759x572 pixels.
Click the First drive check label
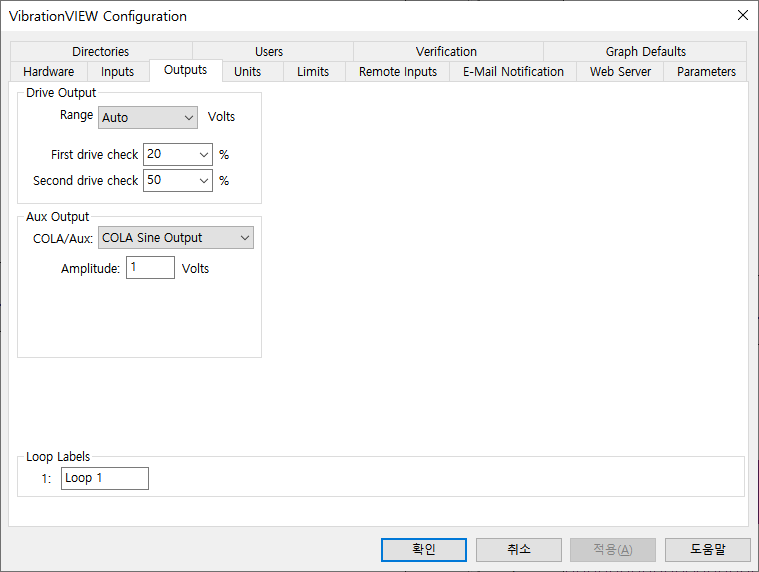tap(94, 154)
